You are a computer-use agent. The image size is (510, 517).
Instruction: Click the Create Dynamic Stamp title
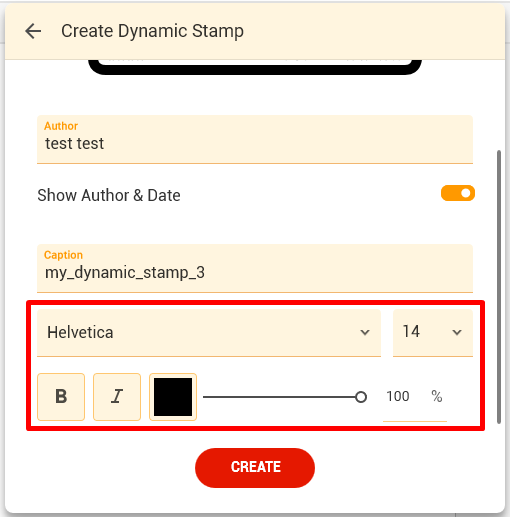[152, 31]
